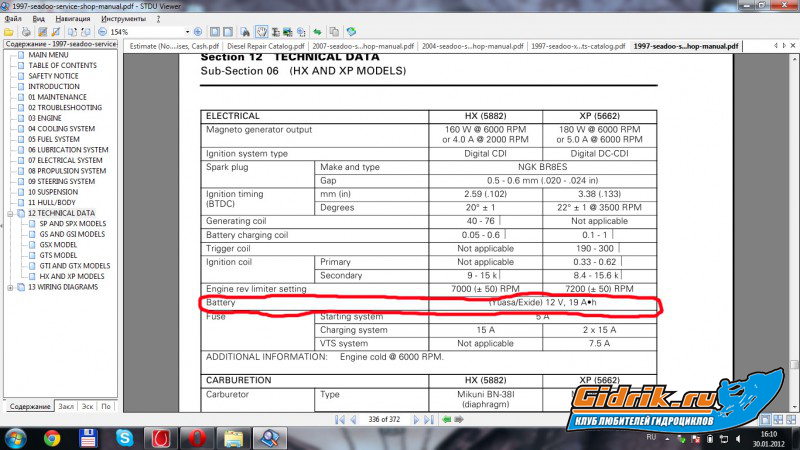The image size is (800, 450).
Task: Click the Open file folder icon
Action: coord(9,32)
